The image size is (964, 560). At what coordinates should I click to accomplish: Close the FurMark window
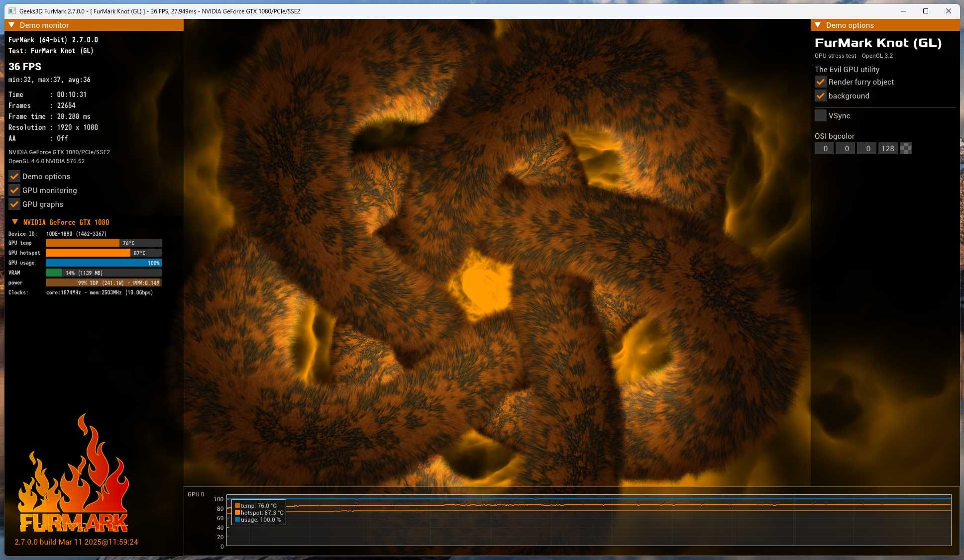click(x=949, y=11)
